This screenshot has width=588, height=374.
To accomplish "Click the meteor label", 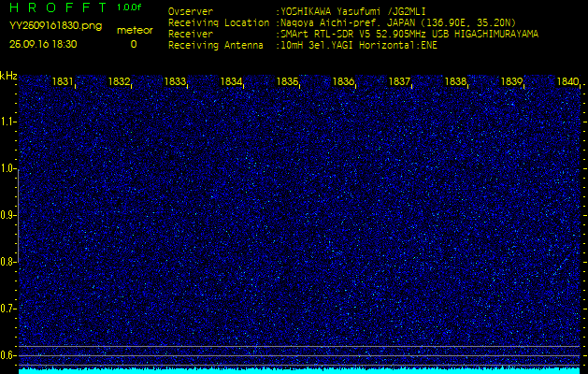I will [134, 30].
